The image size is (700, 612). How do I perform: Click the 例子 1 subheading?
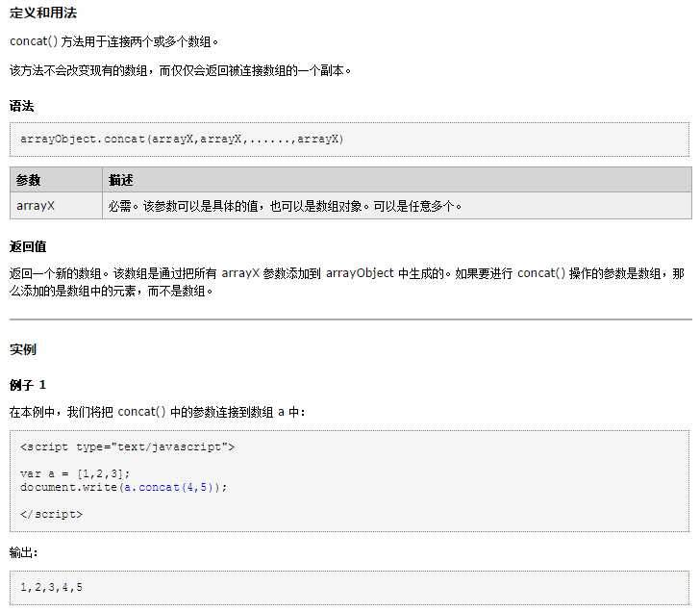click(28, 385)
